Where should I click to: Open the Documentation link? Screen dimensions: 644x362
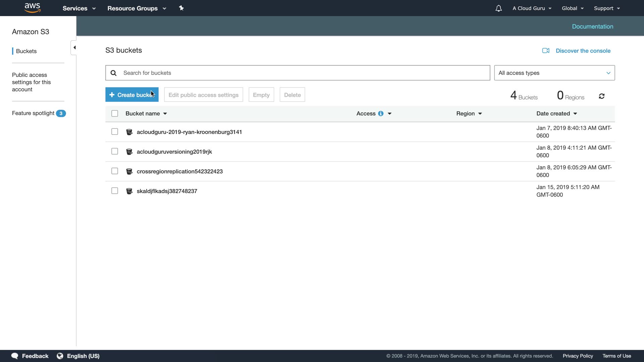(592, 26)
